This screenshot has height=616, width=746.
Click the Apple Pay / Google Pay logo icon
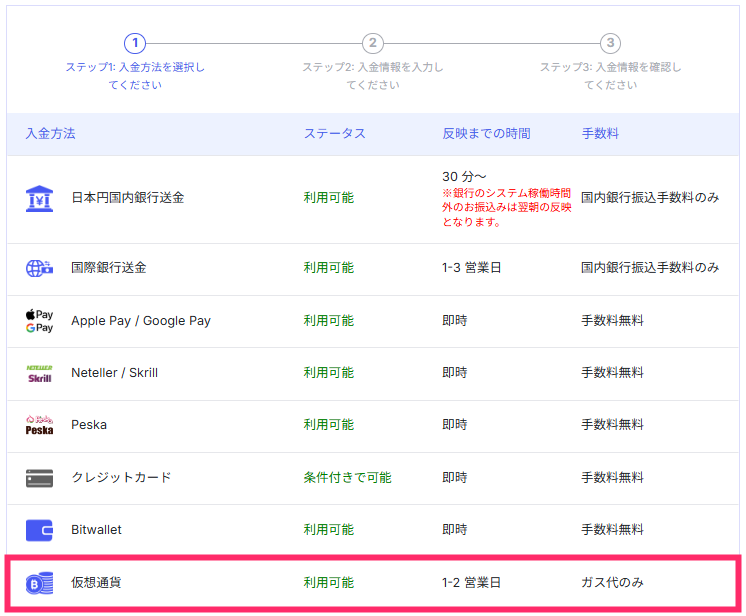pyautogui.click(x=39, y=321)
